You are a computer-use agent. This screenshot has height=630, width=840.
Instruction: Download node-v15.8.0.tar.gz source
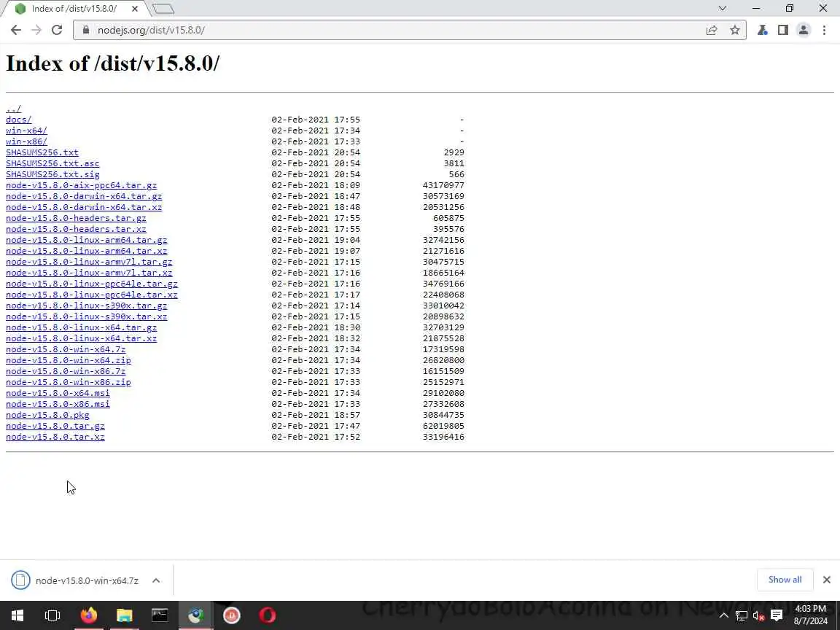[55, 426]
